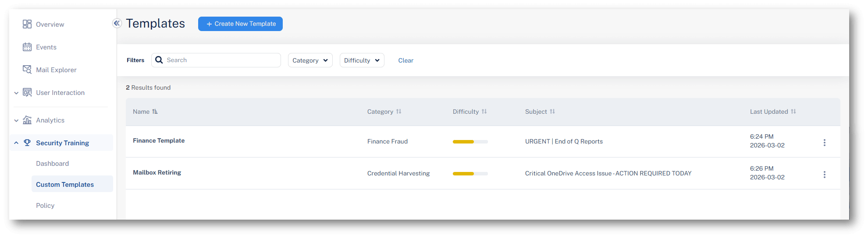Sort by Category column arrows

398,112
